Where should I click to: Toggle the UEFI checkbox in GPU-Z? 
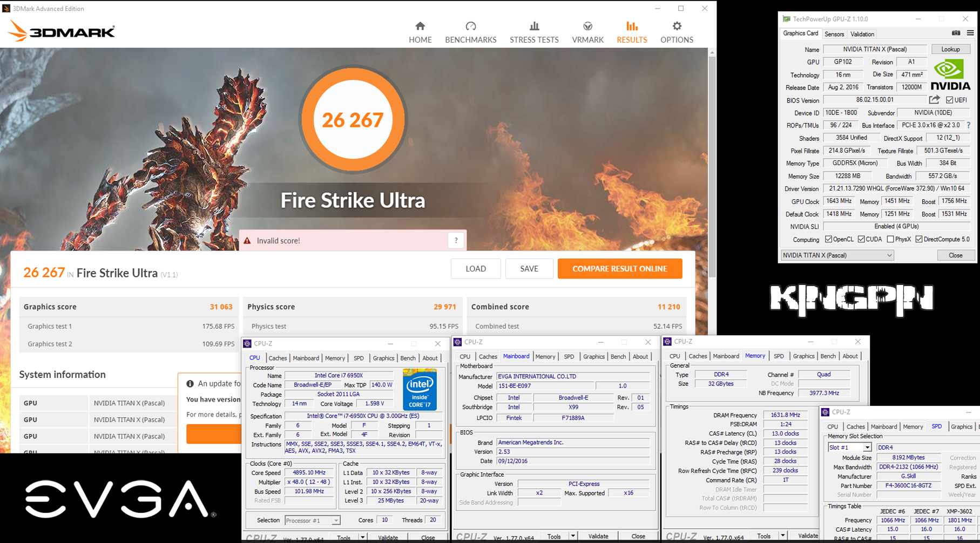[x=950, y=100]
